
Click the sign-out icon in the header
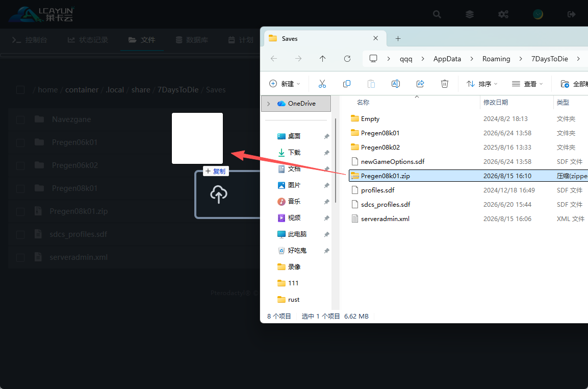click(572, 14)
